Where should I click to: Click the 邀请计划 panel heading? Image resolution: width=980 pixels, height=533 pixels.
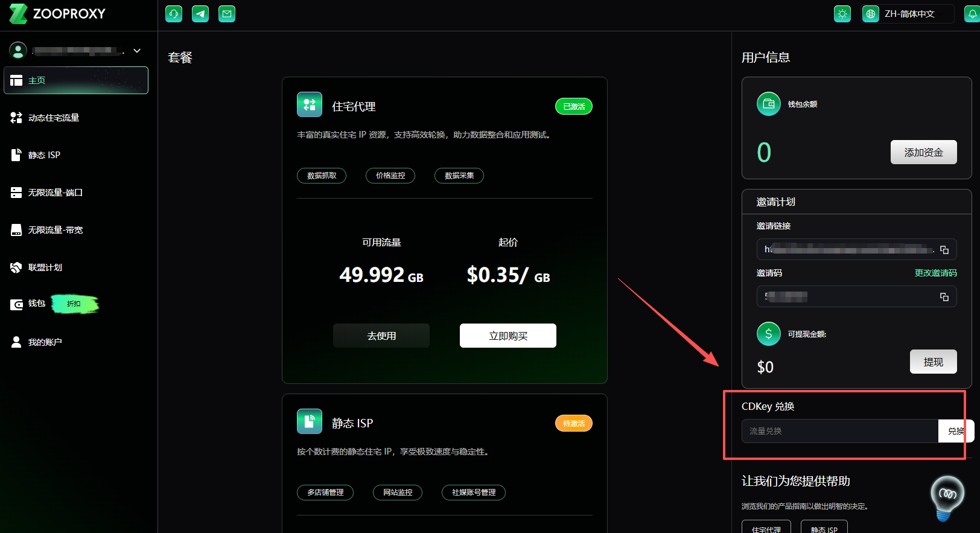point(776,202)
